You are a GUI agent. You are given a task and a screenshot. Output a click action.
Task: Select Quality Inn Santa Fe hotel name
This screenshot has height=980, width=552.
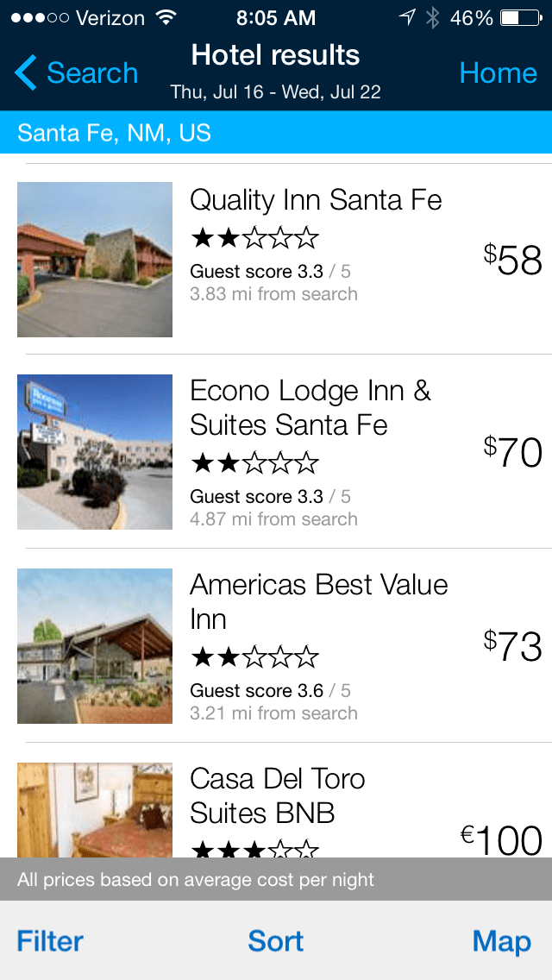point(316,200)
